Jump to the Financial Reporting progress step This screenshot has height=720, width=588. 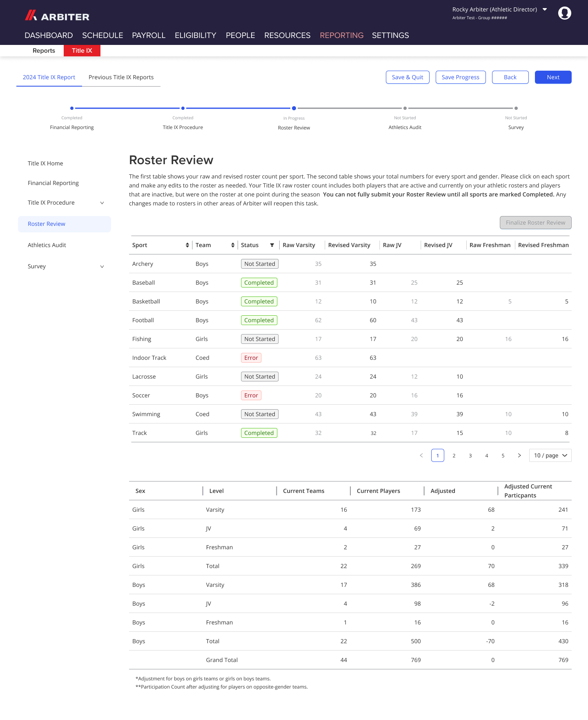[72, 118]
